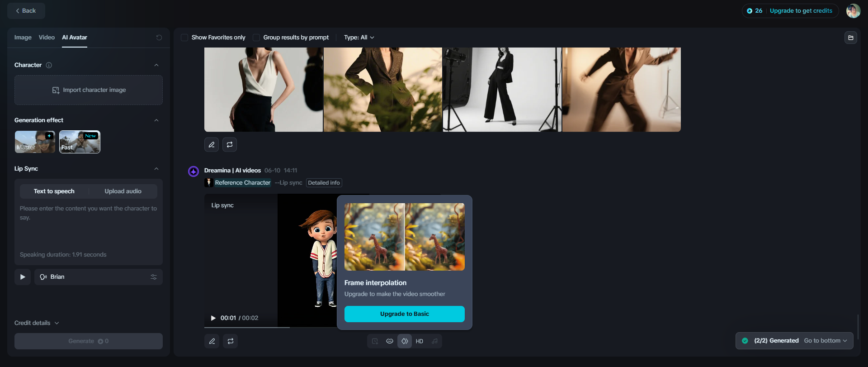Viewport: 868px width, 367px height.
Task: Open the credits balance showing 26
Action: pyautogui.click(x=755, y=11)
